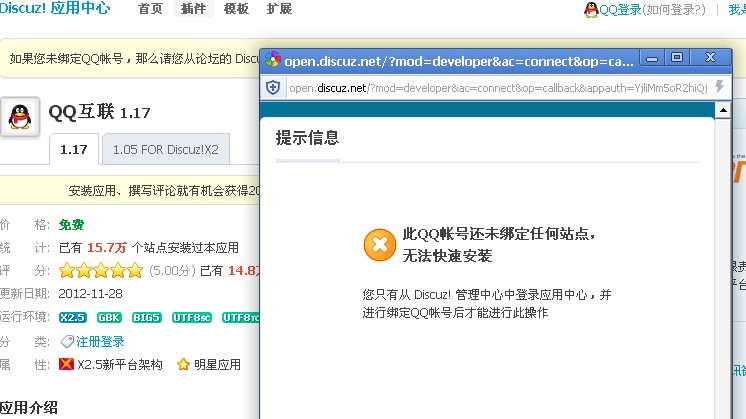Screen dimensions: 746x419
Task: Click the QQ penguin login icon
Action: click(591, 10)
